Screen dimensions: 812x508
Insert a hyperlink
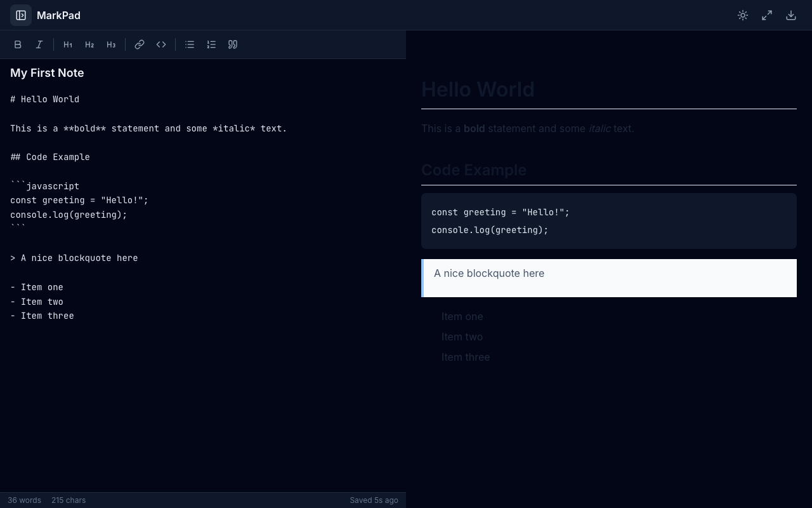(x=140, y=44)
